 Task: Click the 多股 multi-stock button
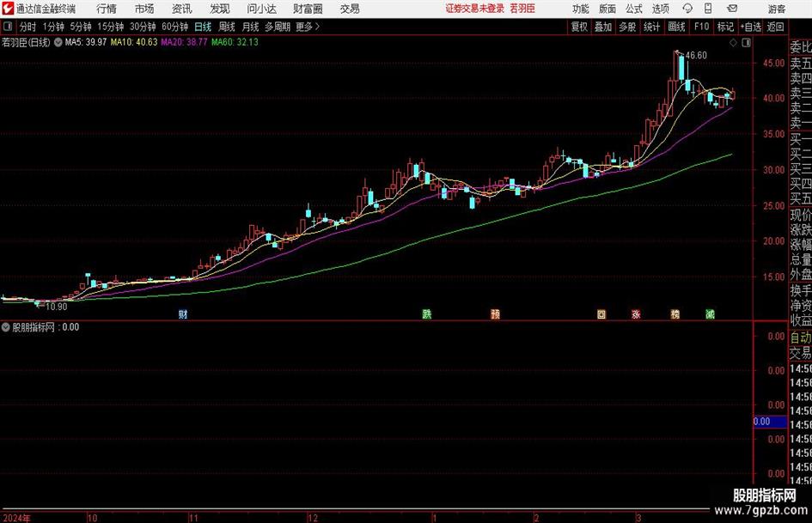coord(627,27)
